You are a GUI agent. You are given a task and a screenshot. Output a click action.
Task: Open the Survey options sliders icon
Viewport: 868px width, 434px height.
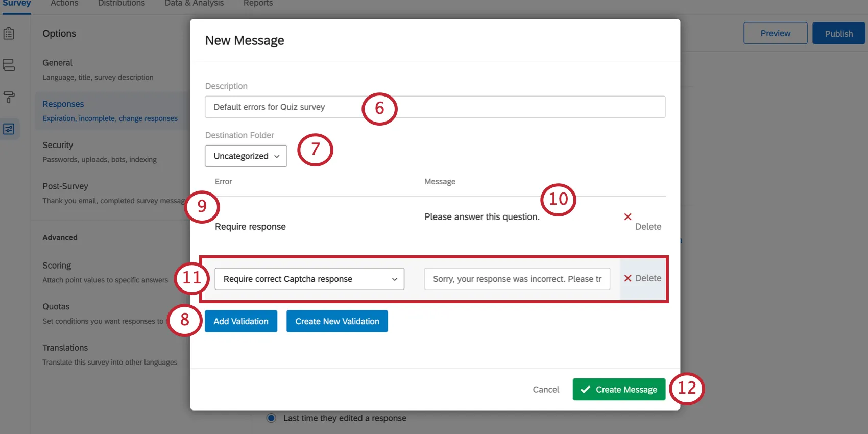click(x=9, y=129)
